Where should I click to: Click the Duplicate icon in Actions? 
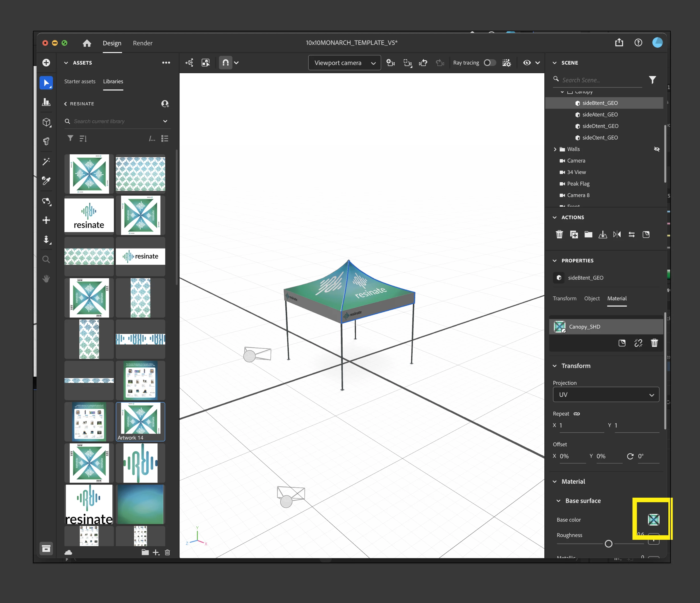[x=574, y=234]
